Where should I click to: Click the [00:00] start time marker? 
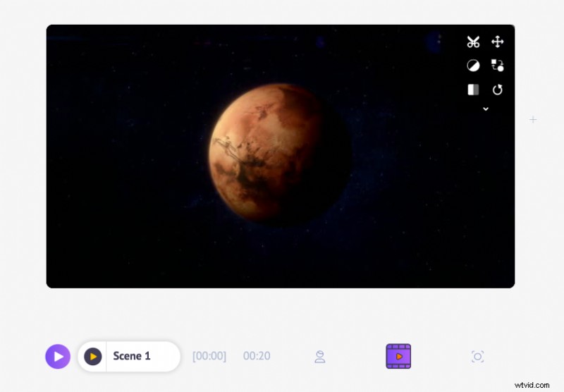[x=209, y=356]
